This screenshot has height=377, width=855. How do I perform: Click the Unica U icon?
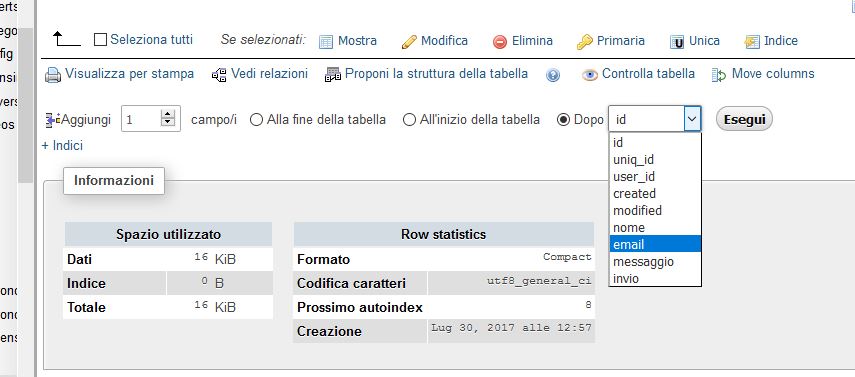tap(677, 42)
